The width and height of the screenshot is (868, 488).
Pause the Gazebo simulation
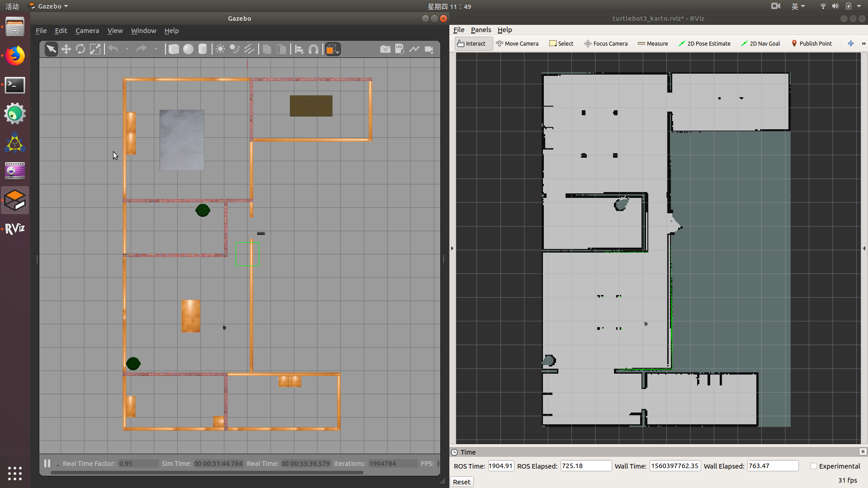tap(47, 463)
